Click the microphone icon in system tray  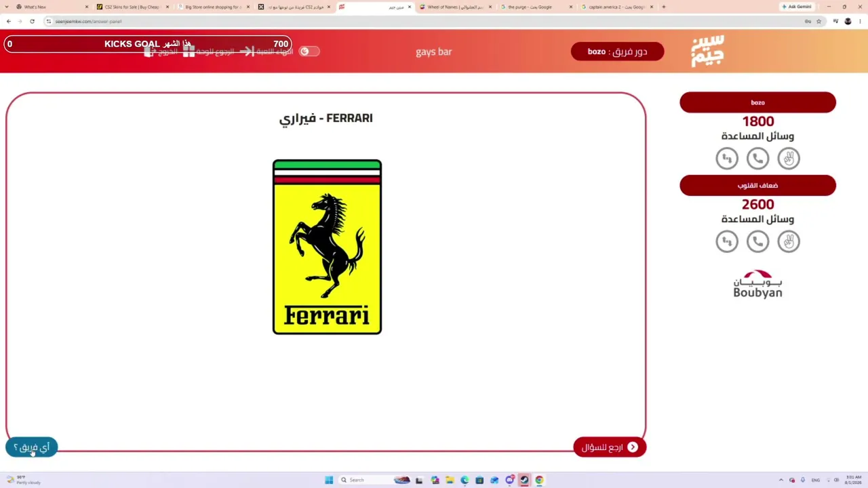coord(802,480)
